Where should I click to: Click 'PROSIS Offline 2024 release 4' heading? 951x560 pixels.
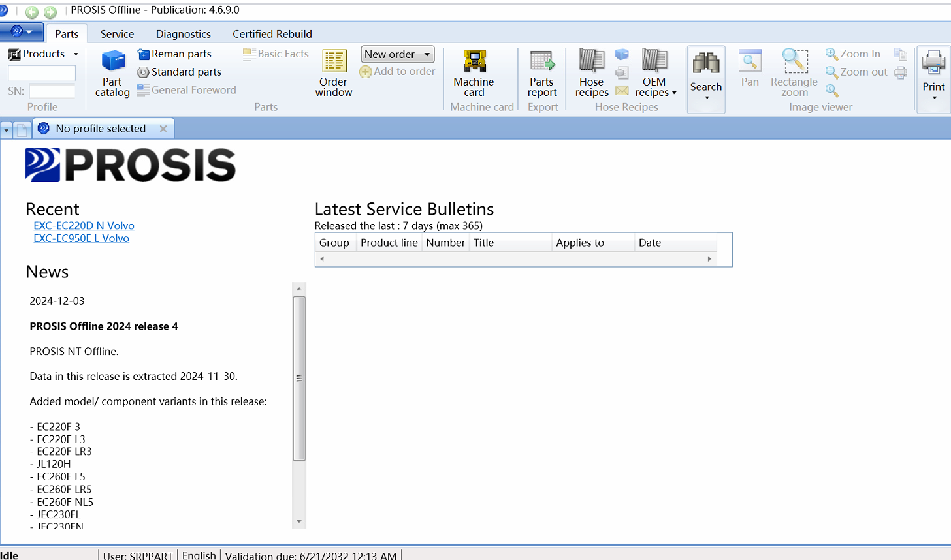tap(104, 326)
